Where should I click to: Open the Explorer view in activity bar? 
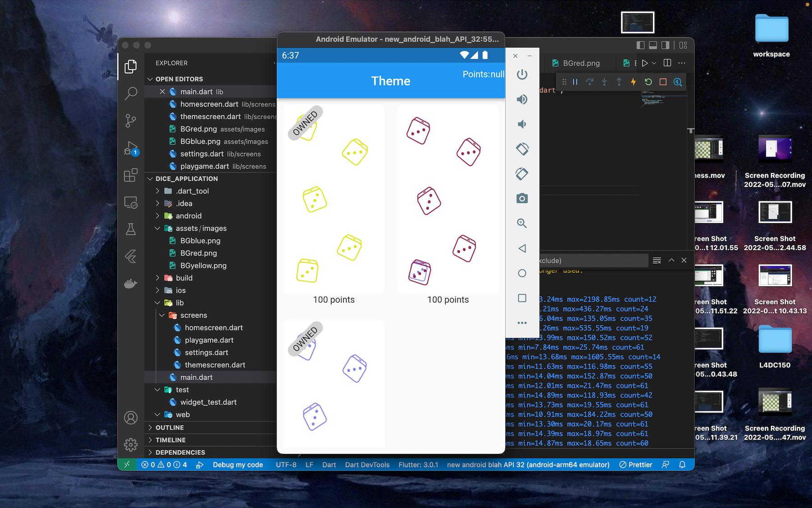click(131, 66)
